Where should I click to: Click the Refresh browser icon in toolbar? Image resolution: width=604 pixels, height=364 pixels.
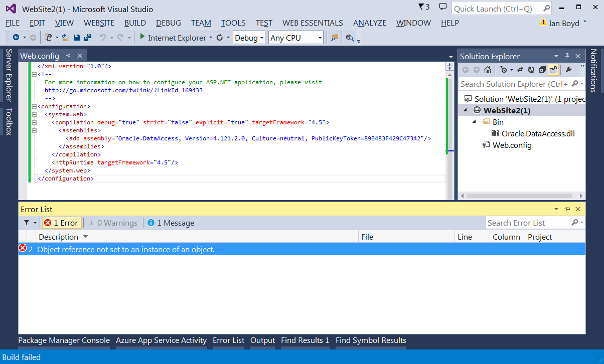point(220,38)
